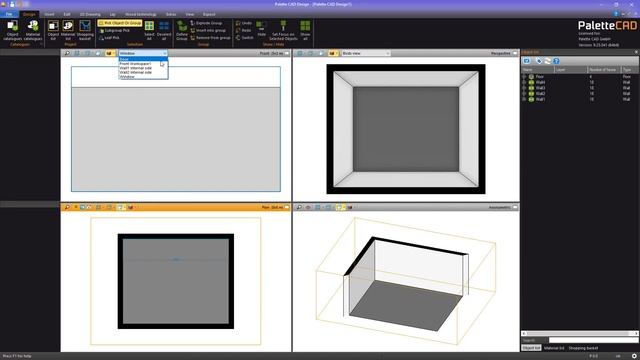The image size is (640, 360).
Task: Open the Object list
Action: pyautogui.click(x=53, y=30)
